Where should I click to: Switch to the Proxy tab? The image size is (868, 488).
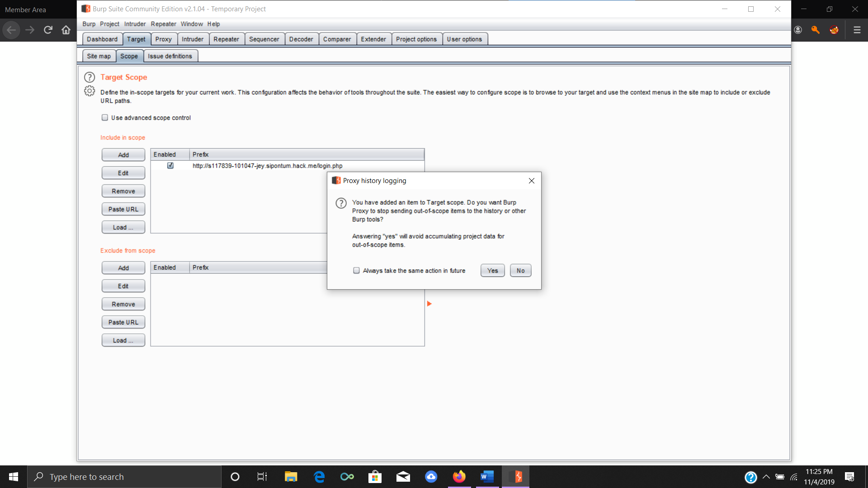click(x=164, y=39)
